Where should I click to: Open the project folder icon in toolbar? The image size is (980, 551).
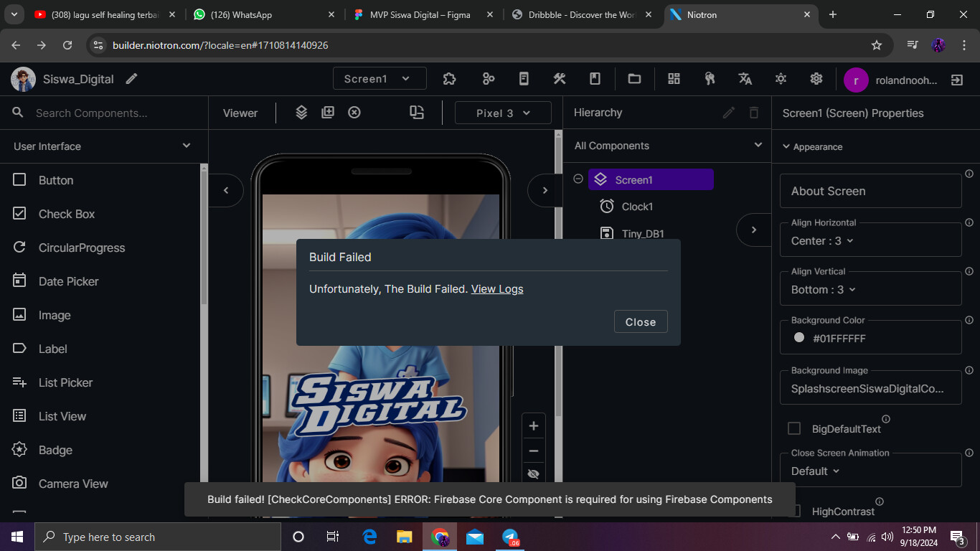pyautogui.click(x=634, y=79)
